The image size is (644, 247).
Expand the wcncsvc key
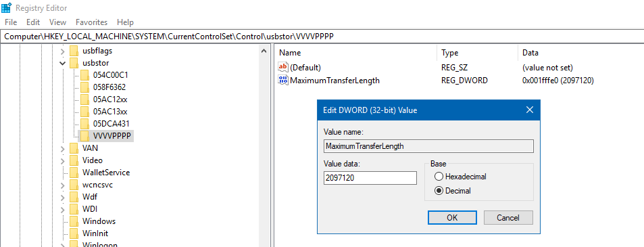62,185
